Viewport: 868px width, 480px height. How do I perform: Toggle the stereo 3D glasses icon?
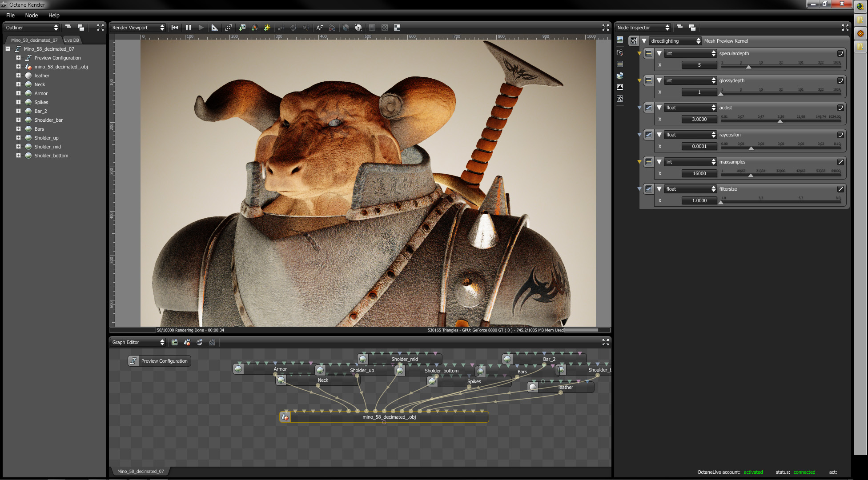tap(332, 28)
